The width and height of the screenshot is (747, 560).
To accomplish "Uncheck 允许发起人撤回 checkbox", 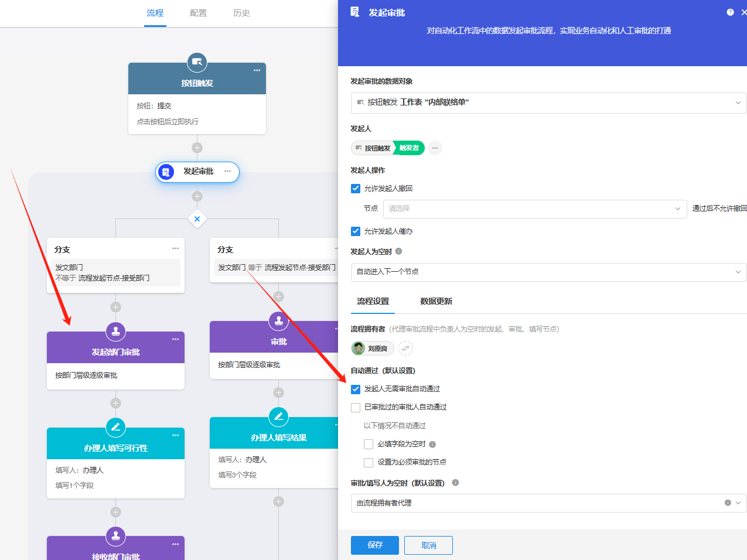I will [356, 189].
